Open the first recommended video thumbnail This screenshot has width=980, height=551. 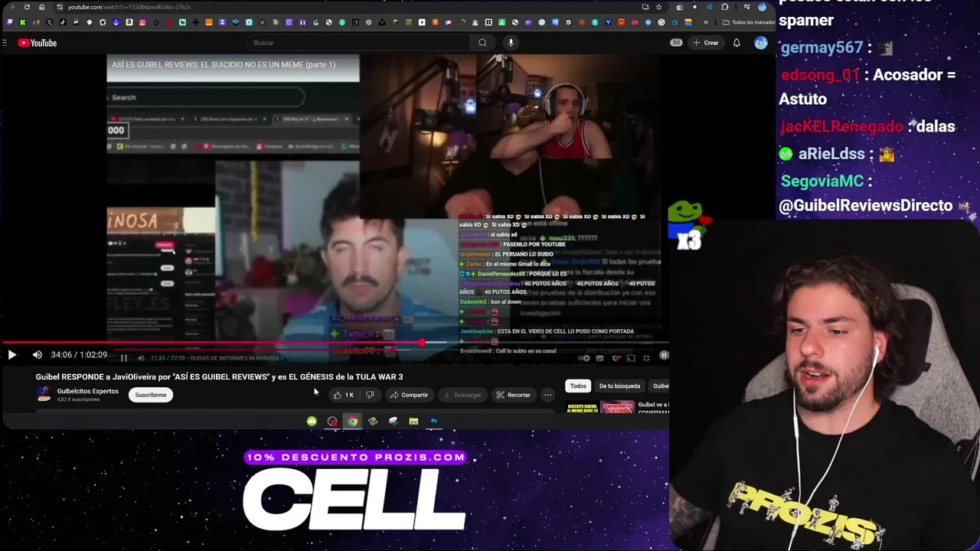601,408
